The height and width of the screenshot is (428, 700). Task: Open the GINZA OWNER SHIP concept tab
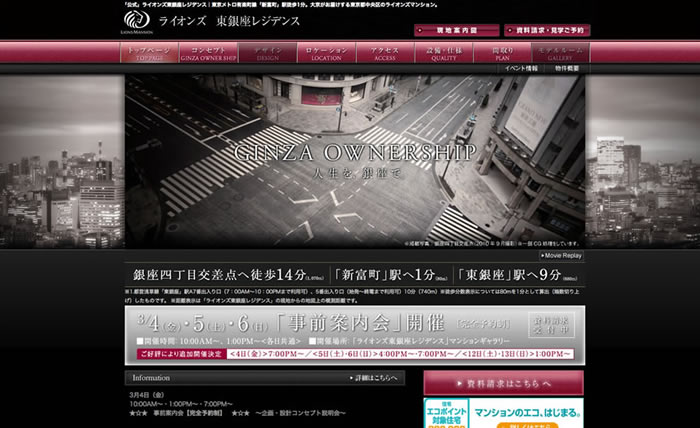pyautogui.click(x=208, y=53)
